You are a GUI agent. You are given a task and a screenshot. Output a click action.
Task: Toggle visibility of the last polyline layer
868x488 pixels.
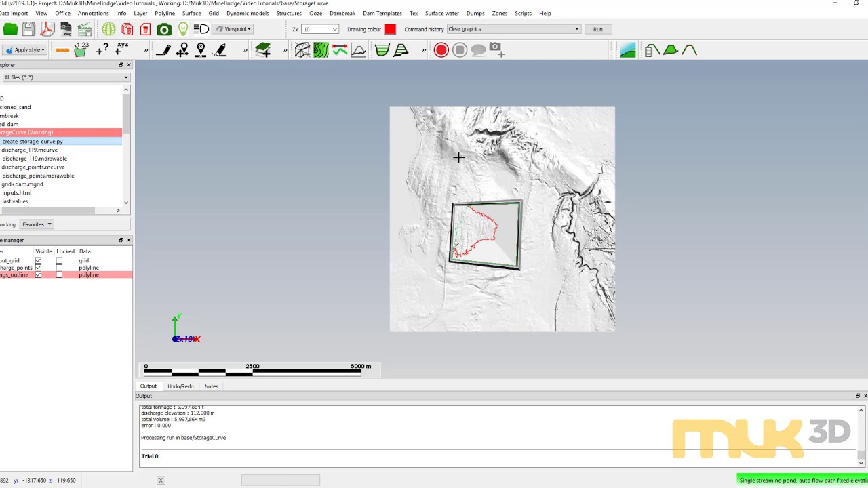[38, 274]
